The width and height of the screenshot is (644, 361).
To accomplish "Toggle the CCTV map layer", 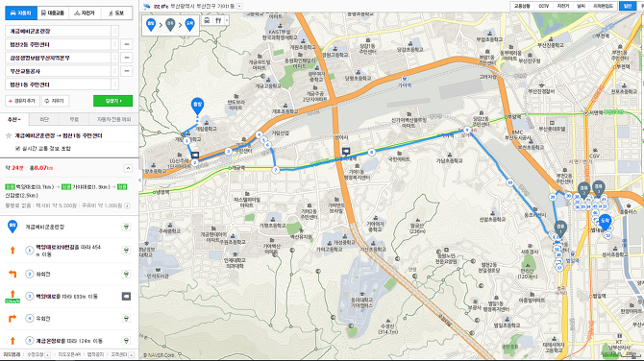I will (543, 6).
